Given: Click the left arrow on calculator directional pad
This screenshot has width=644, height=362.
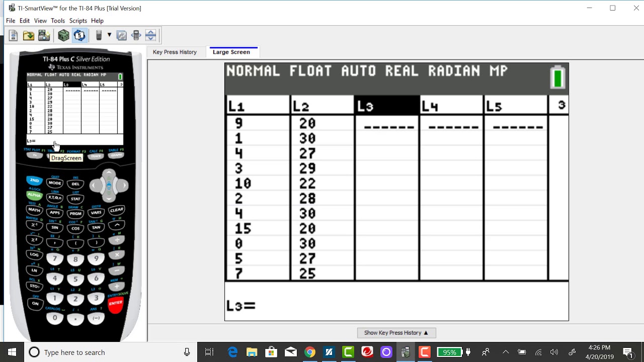Looking at the screenshot, I should (x=95, y=186).
